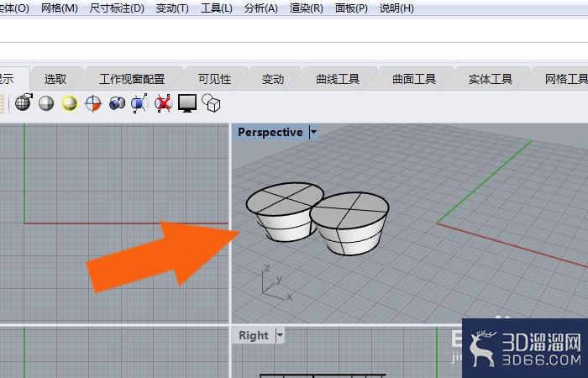Click the yellow rendered sphere display icon
This screenshot has width=588, height=378.
[x=69, y=103]
